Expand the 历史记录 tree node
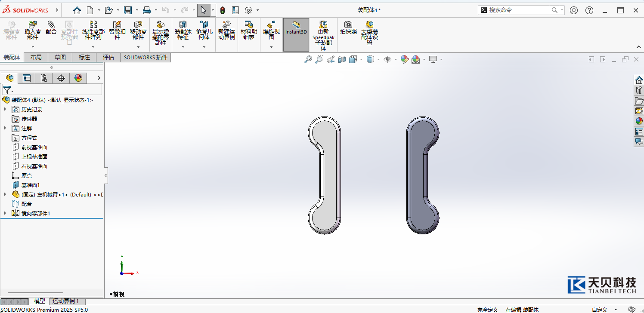Screen dimensions: 644x313 tap(5, 109)
